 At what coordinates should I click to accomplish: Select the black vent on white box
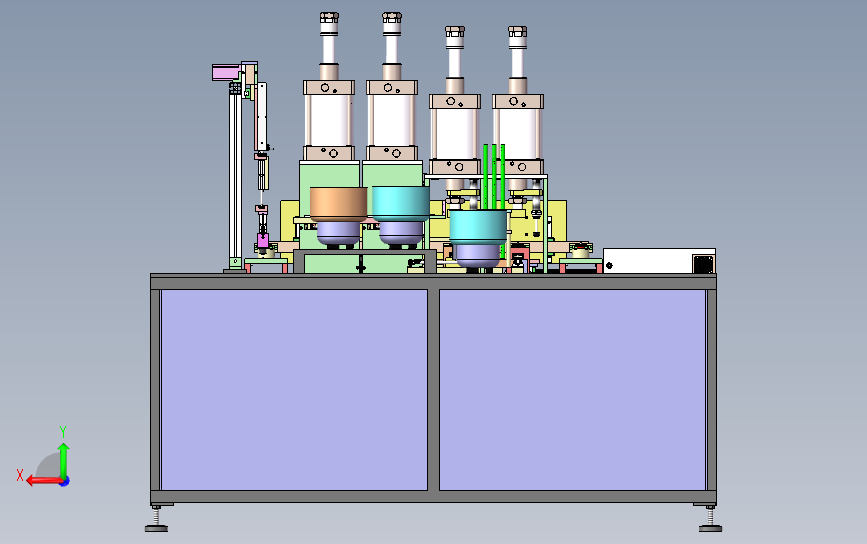pos(703,264)
